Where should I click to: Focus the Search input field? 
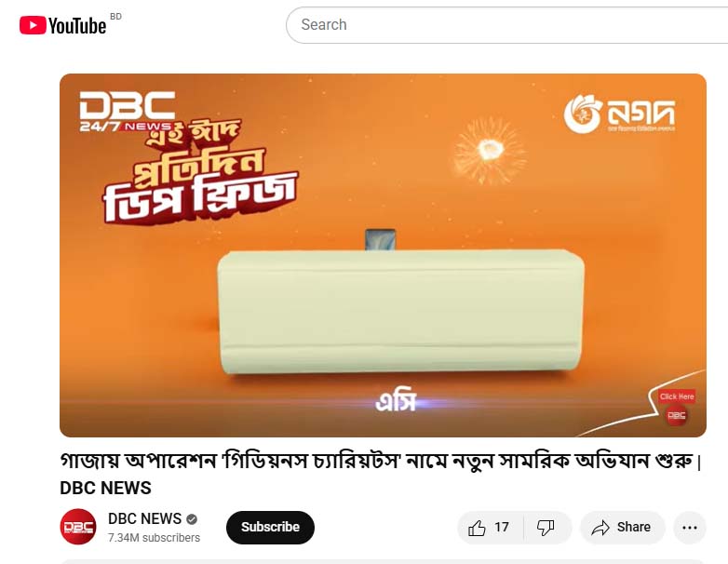tap(507, 25)
